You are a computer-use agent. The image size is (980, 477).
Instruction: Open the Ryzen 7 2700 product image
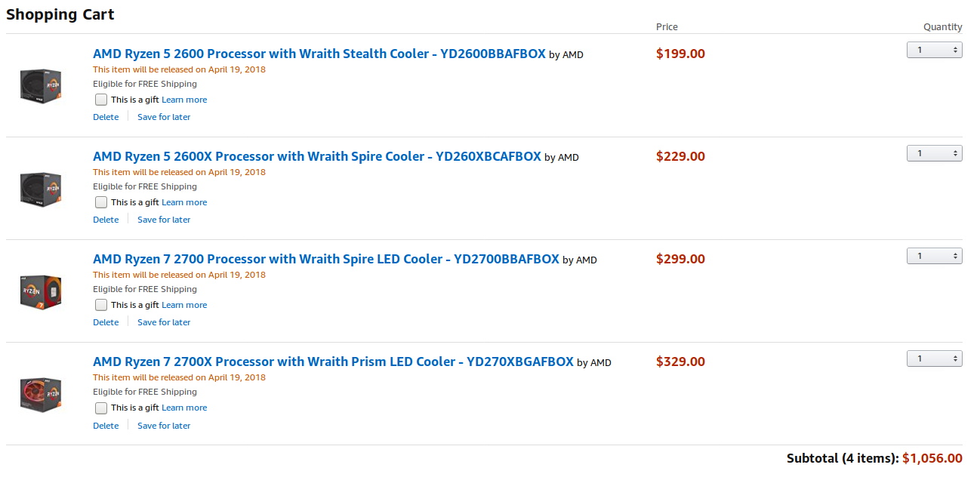tap(41, 291)
